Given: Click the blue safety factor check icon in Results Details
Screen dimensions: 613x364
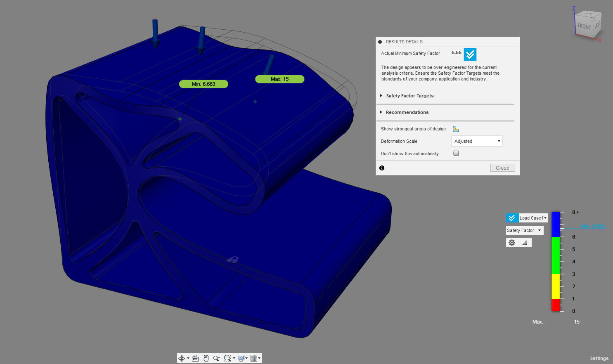Looking at the screenshot, I should pyautogui.click(x=470, y=54).
